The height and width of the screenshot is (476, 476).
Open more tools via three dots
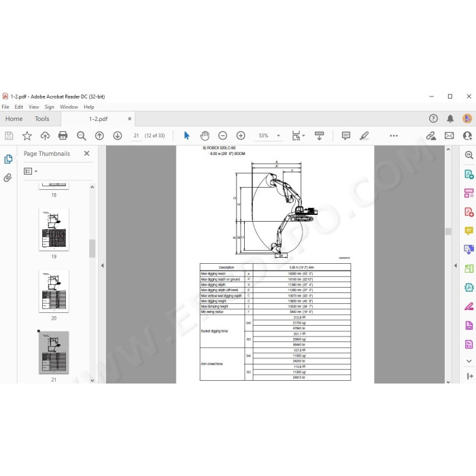click(x=394, y=136)
